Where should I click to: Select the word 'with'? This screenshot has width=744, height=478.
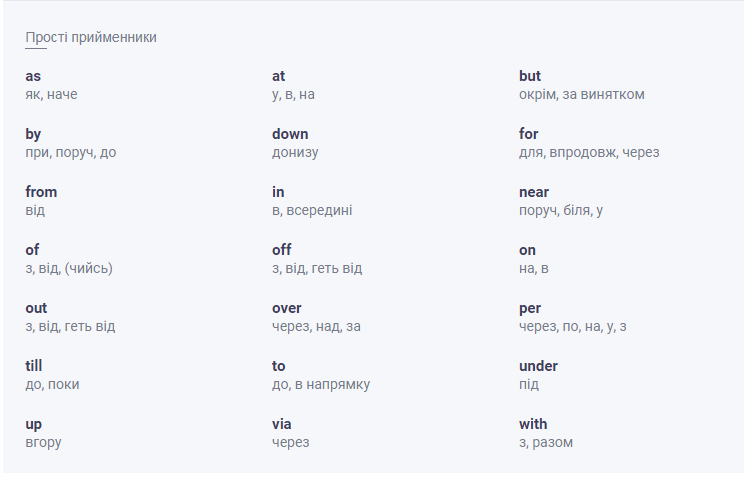tap(533, 424)
